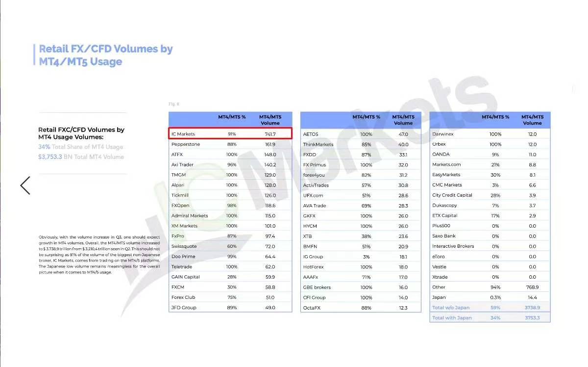This screenshot has width=588, height=367.
Task: Click GAIN Capital's 28% value
Action: click(232, 277)
